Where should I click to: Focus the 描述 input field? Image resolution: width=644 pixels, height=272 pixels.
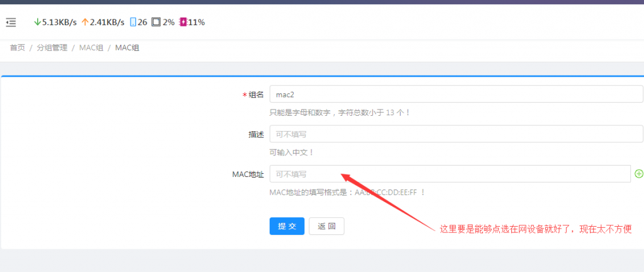[456, 134]
